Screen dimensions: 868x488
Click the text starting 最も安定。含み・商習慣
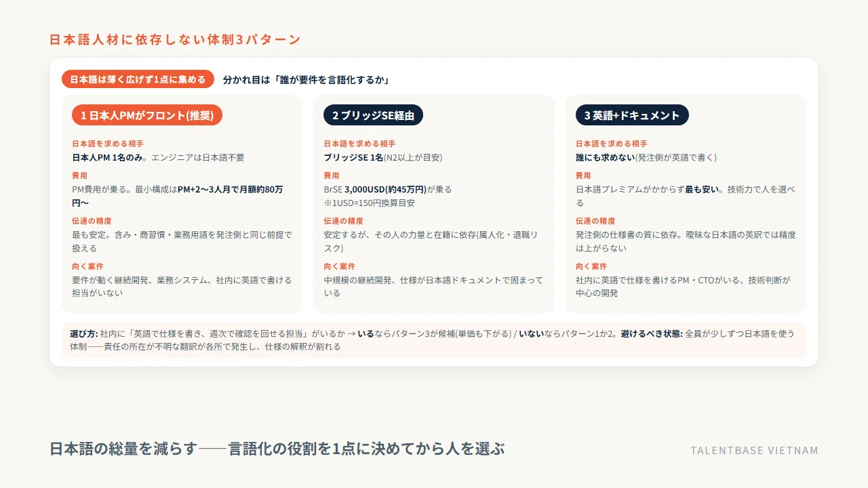(182, 241)
